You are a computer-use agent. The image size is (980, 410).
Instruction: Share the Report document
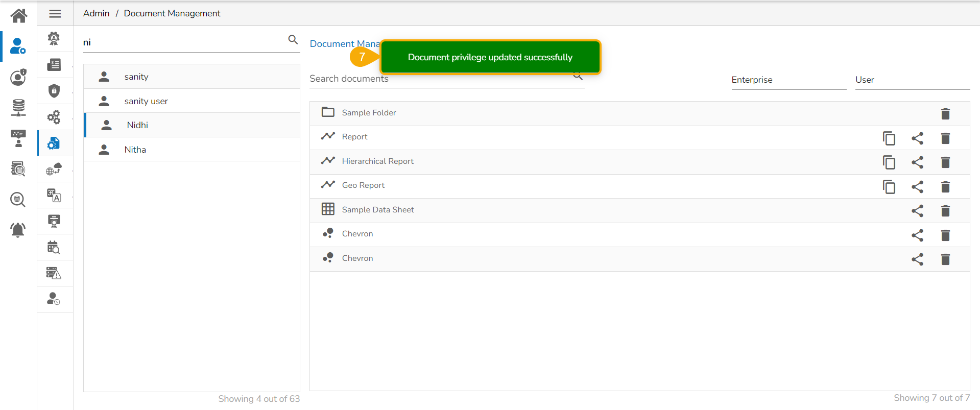tap(917, 138)
